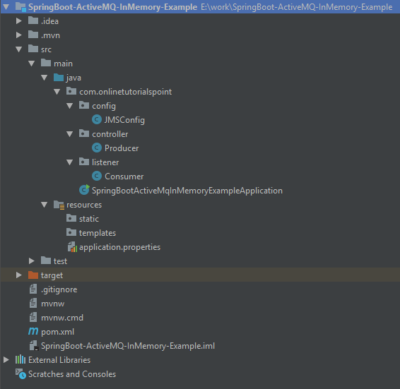Image resolution: width=400 pixels, height=389 pixels.
Task: Click the runnable Spring Boot application class icon
Action: (x=84, y=190)
